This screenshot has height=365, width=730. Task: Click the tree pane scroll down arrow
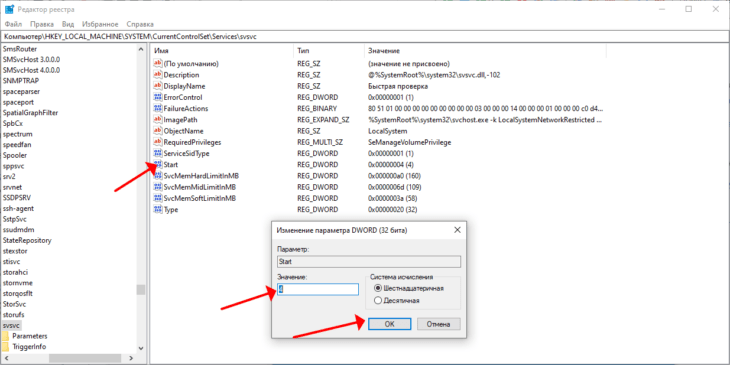141,348
